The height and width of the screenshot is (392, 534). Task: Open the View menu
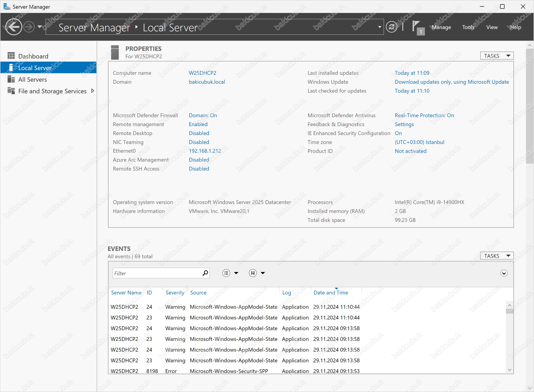[x=492, y=27]
